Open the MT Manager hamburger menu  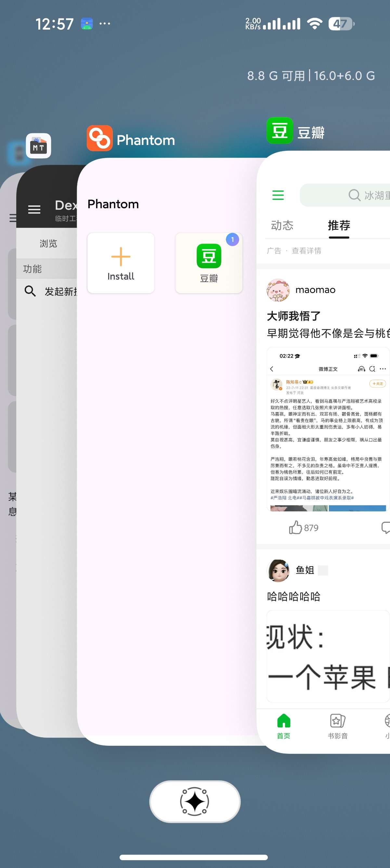[34, 210]
